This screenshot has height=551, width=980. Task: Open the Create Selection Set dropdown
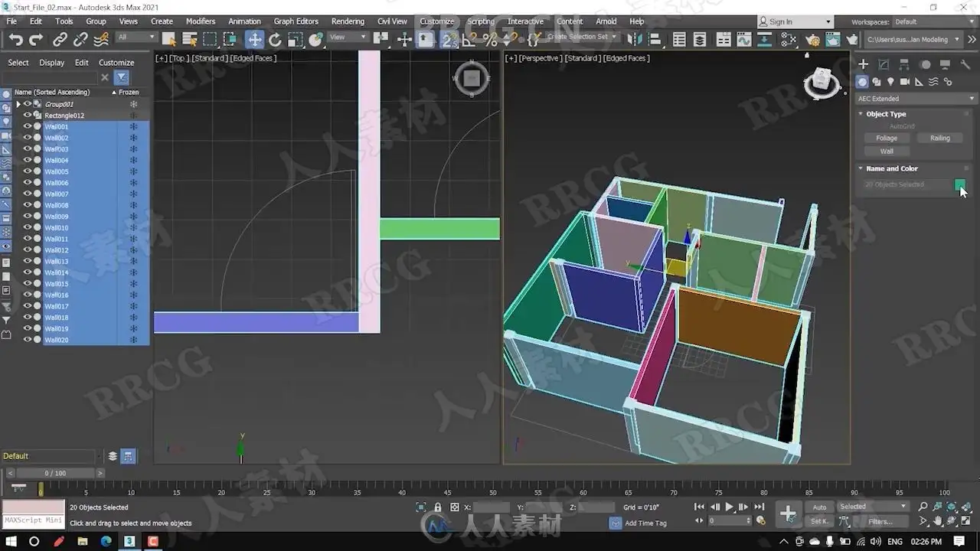pos(581,37)
